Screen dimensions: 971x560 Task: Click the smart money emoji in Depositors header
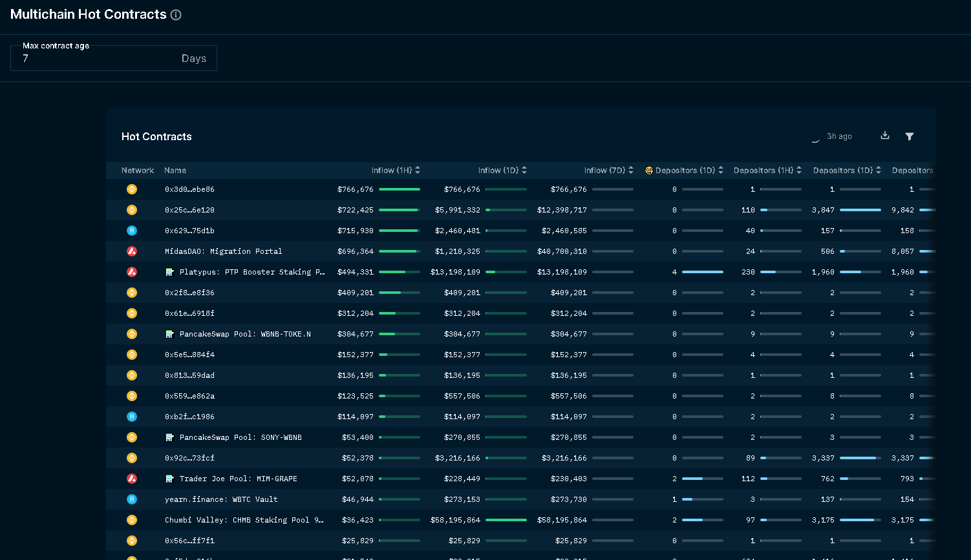pyautogui.click(x=649, y=171)
